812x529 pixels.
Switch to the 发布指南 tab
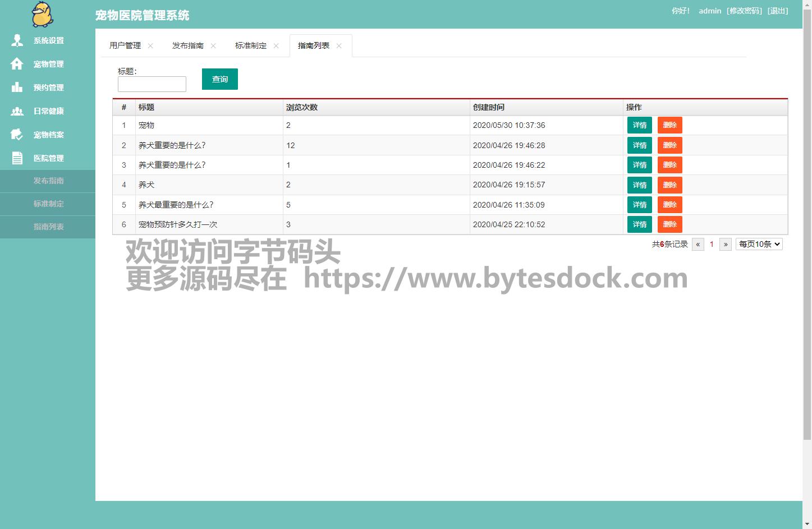tap(187, 45)
